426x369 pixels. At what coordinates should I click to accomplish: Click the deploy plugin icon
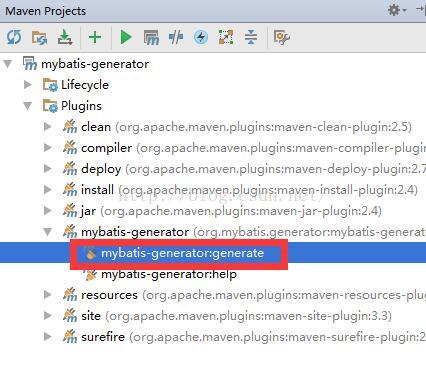[x=70, y=168]
